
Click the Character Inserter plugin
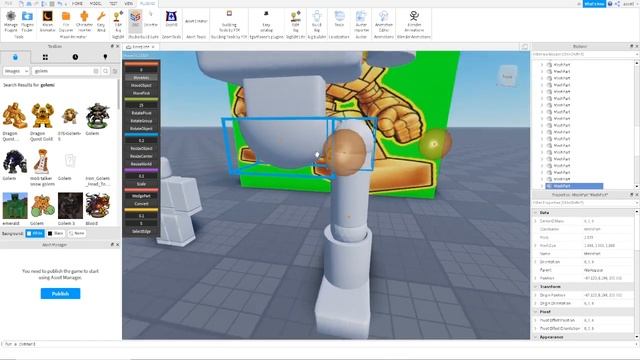click(x=84, y=21)
